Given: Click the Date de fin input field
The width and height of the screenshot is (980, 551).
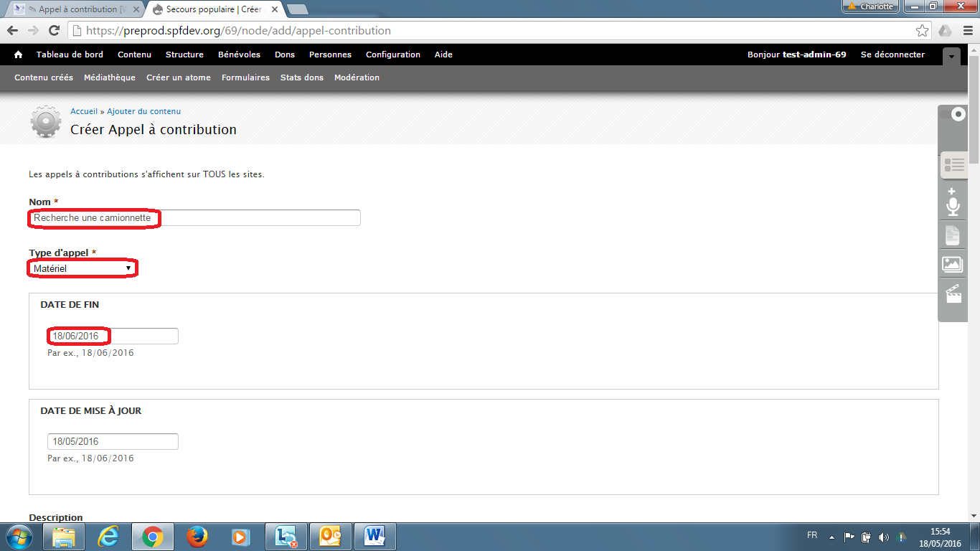Looking at the screenshot, I should pos(113,336).
